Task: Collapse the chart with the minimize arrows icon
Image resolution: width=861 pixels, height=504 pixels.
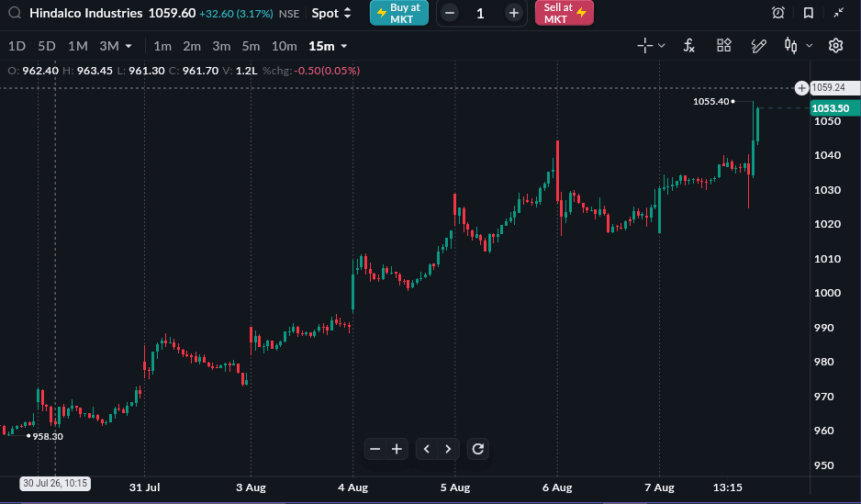Action: pyautogui.click(x=838, y=13)
